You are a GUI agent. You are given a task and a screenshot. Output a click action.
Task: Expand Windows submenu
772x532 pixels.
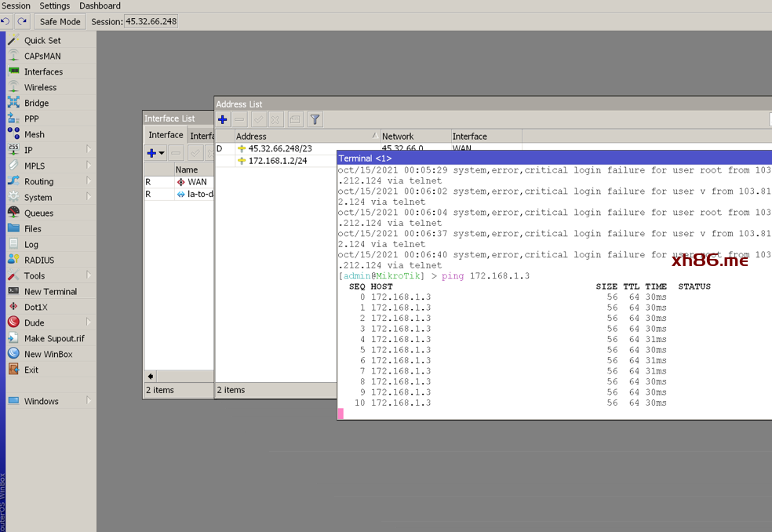(89, 400)
